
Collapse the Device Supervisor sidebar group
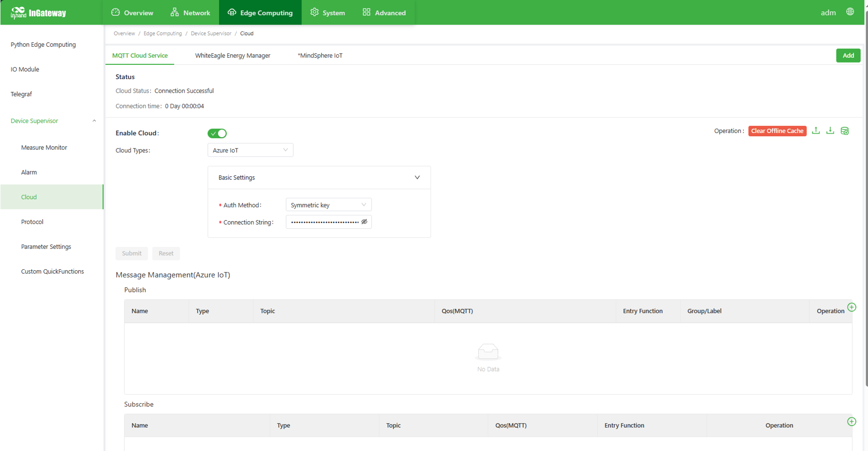tap(94, 121)
